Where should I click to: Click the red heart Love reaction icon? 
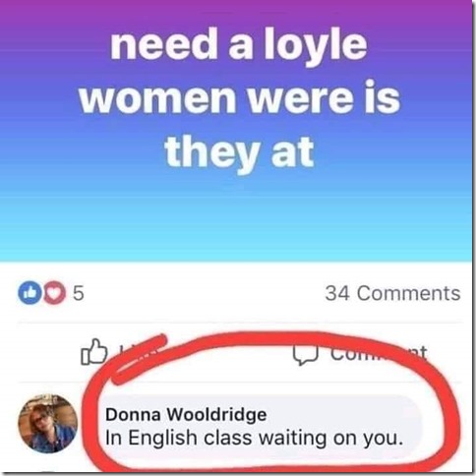click(x=54, y=293)
